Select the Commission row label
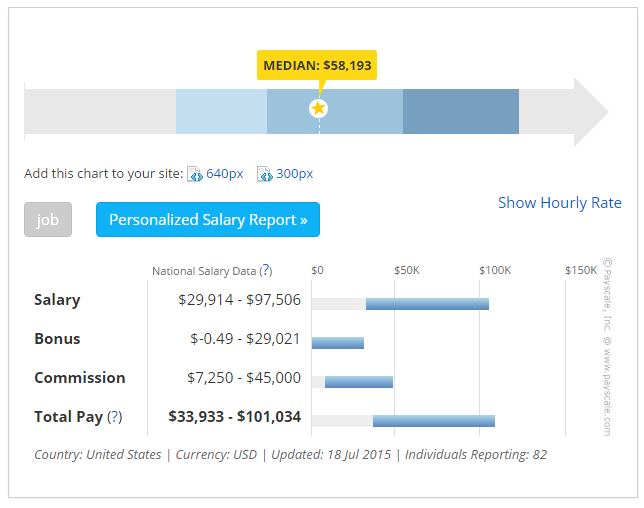This screenshot has width=644, height=508. click(x=80, y=378)
